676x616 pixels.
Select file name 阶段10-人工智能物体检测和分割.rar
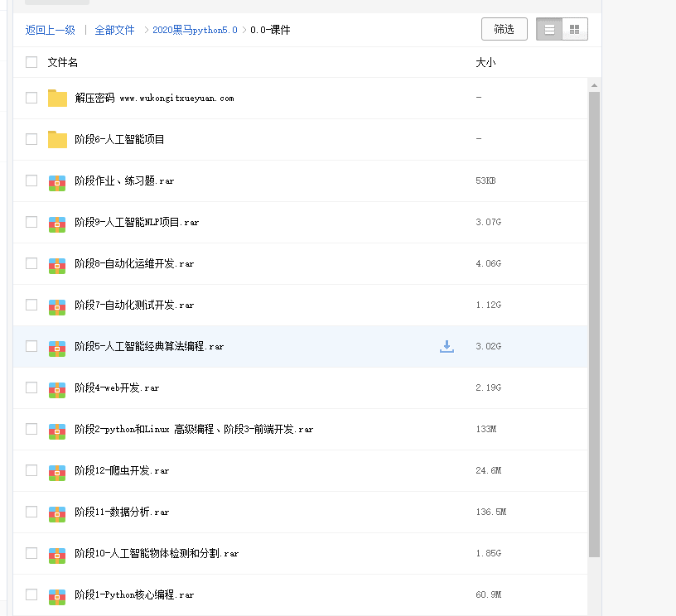point(157,553)
